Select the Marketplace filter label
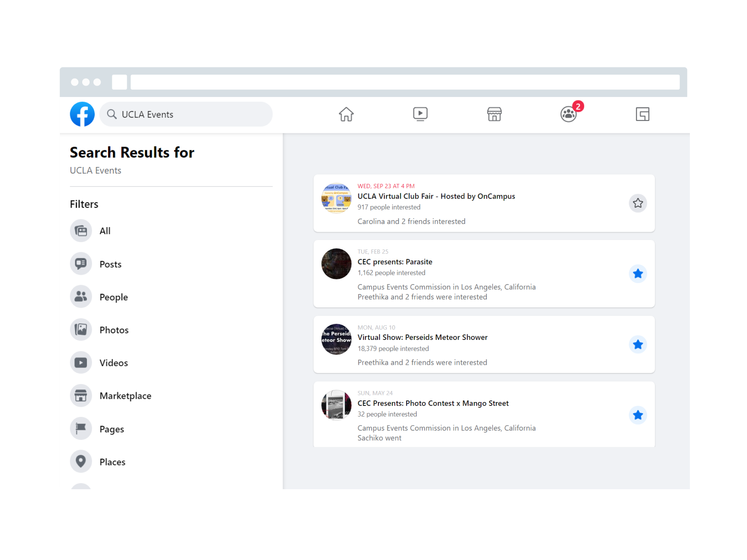 click(125, 396)
